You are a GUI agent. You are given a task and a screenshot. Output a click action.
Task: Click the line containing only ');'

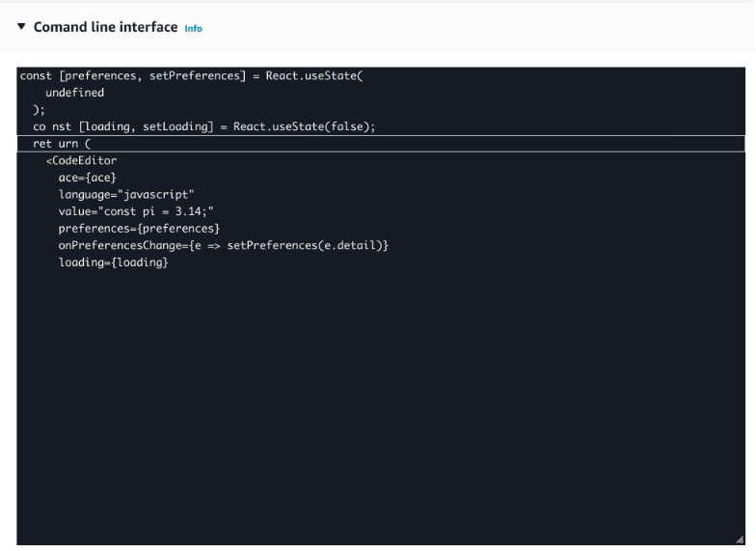pos(39,110)
